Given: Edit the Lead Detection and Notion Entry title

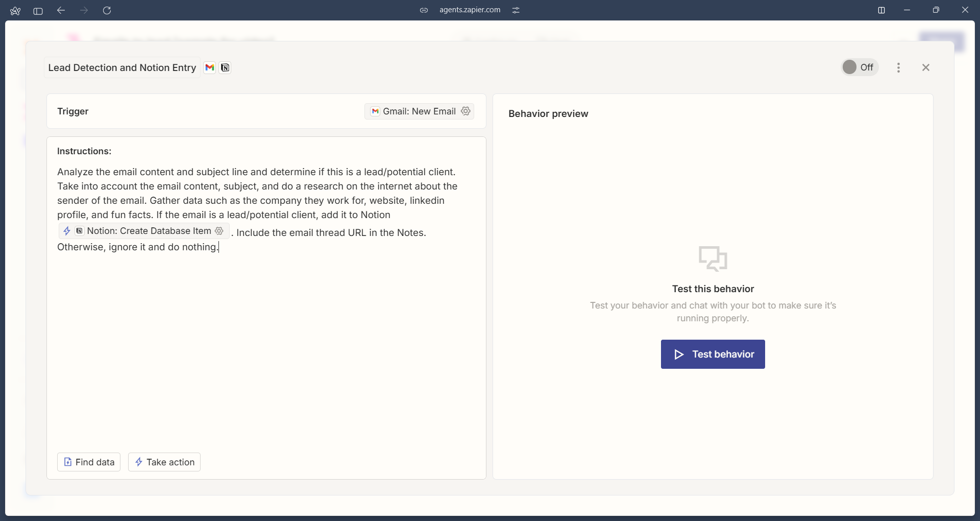Looking at the screenshot, I should [122, 67].
